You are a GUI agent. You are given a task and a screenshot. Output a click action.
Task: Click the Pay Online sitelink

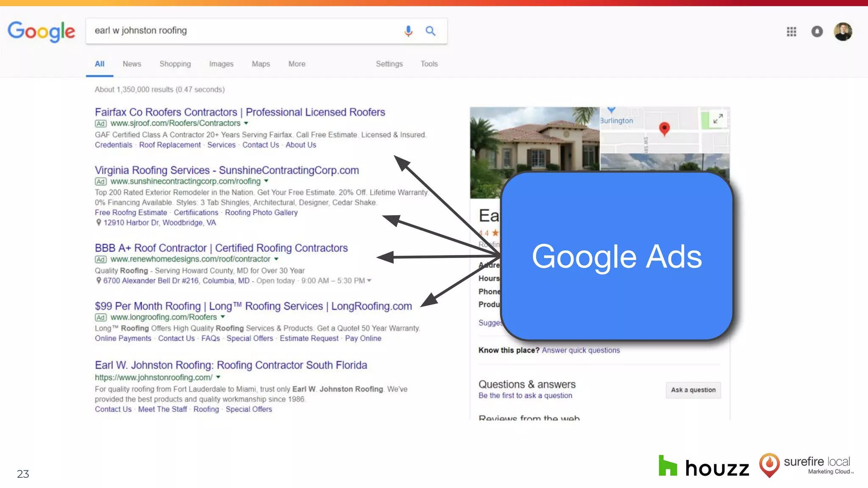pos(363,338)
